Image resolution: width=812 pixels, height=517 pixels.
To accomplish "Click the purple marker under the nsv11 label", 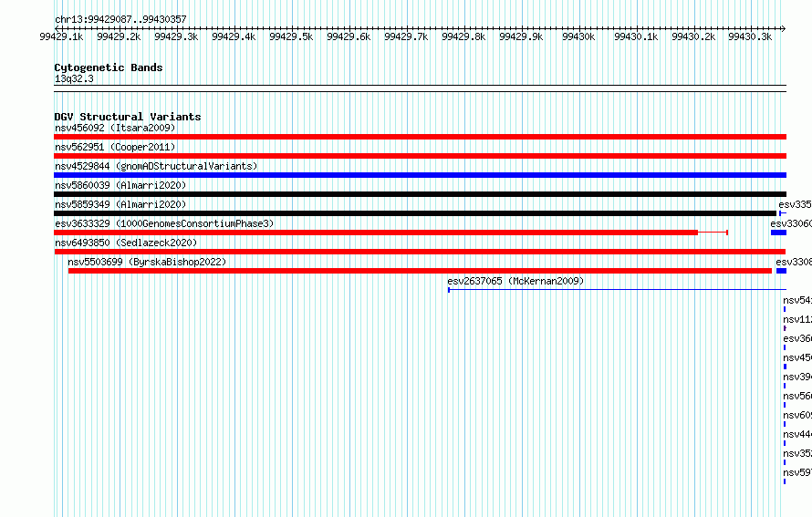I will (x=785, y=328).
